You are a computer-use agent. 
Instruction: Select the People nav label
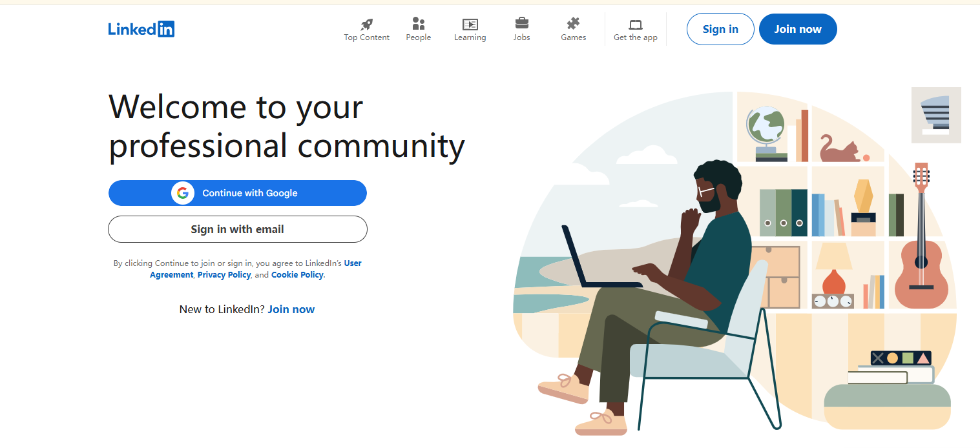[x=419, y=37]
